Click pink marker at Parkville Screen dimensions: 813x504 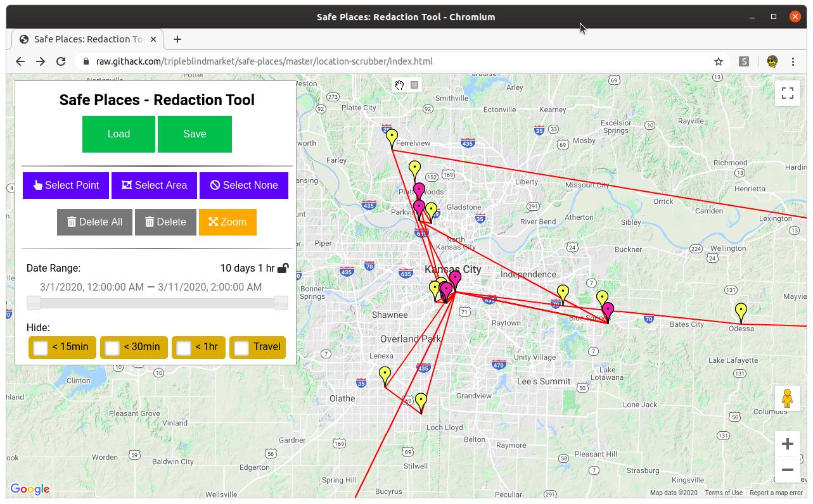click(x=419, y=208)
